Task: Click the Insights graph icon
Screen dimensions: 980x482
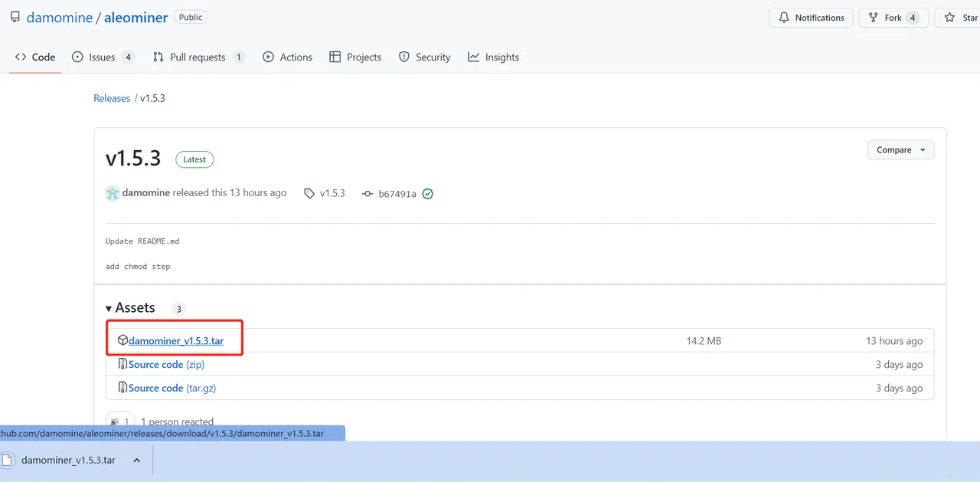Action: click(474, 57)
